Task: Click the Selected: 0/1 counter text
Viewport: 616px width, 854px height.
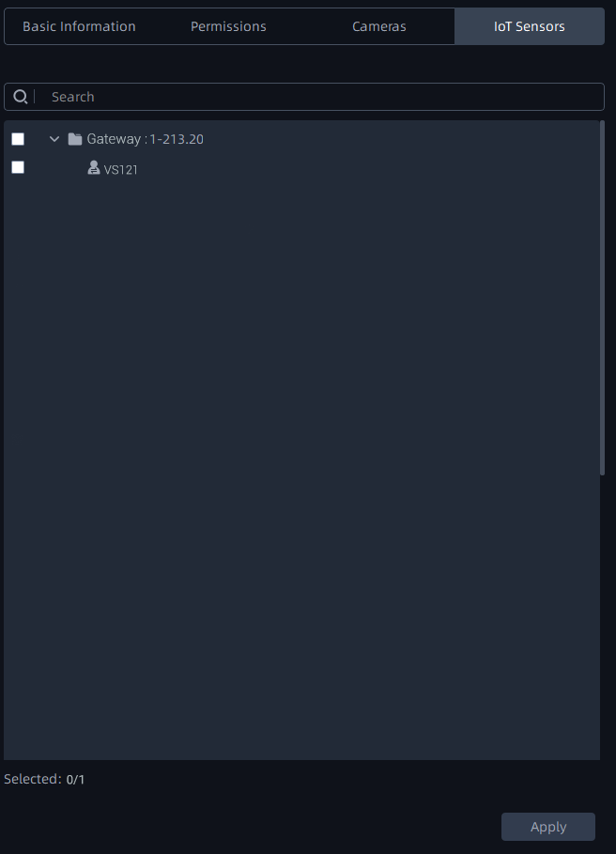Action: click(44, 780)
